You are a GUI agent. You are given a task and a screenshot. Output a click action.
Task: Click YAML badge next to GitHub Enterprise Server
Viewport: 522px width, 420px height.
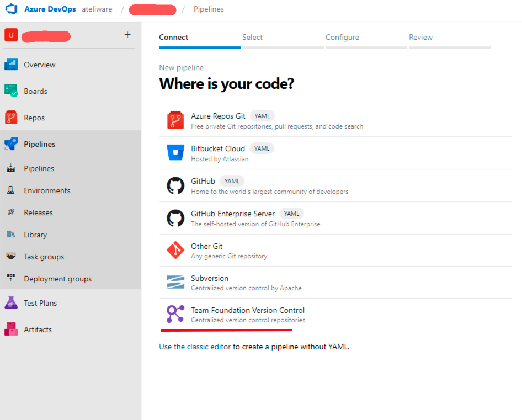tap(292, 214)
